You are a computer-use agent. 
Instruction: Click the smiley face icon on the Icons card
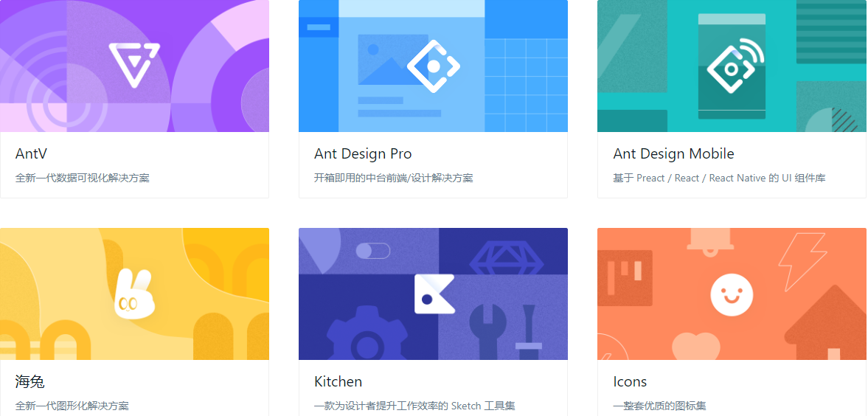732,294
